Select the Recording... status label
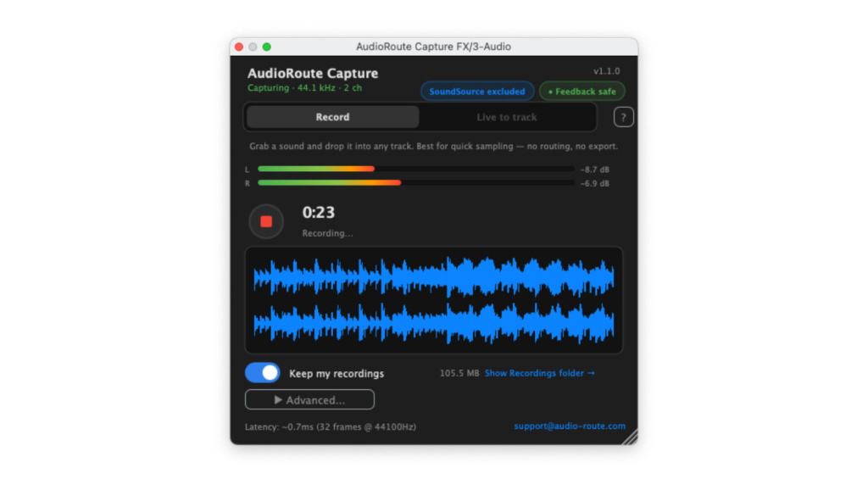Image resolution: width=868 pixels, height=479 pixels. (328, 233)
